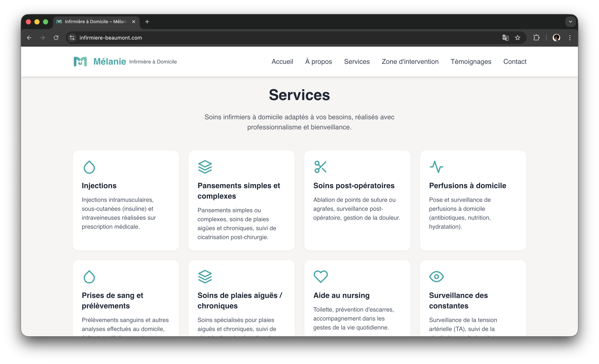Open a new tab with plus button
This screenshot has height=364, width=599.
(x=147, y=22)
